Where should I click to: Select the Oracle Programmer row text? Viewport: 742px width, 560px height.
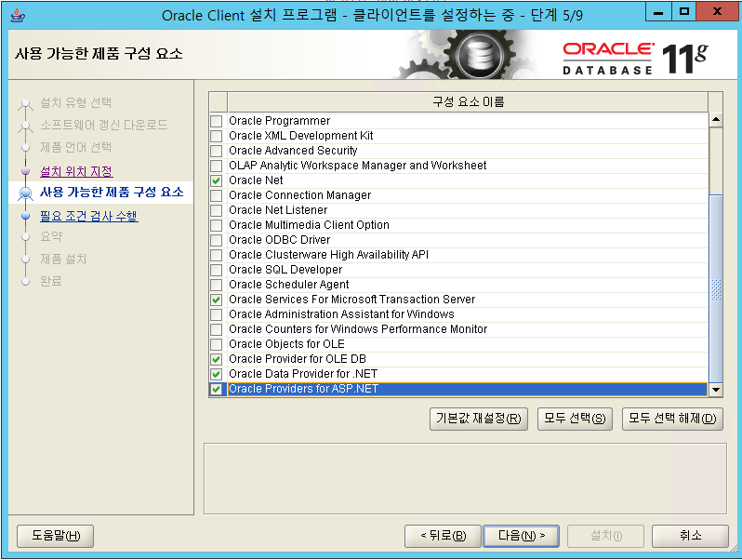click(x=280, y=121)
